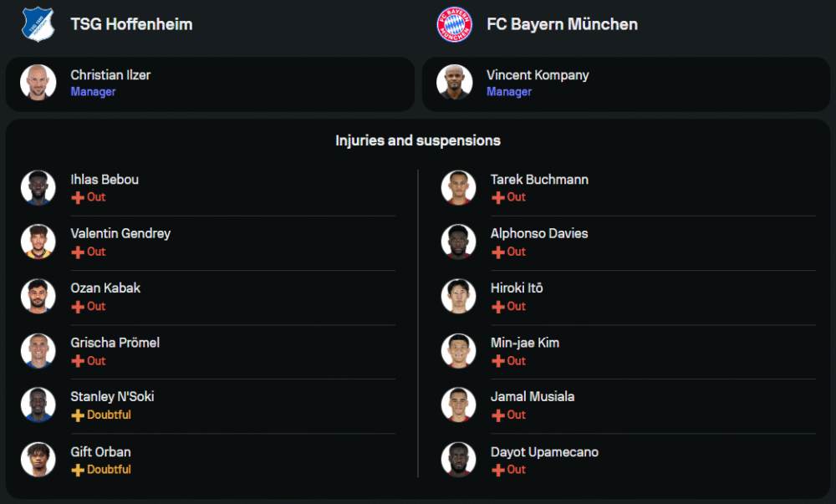This screenshot has width=836, height=504.
Task: Open Vincent Kompany's manager photo
Action: [x=455, y=83]
